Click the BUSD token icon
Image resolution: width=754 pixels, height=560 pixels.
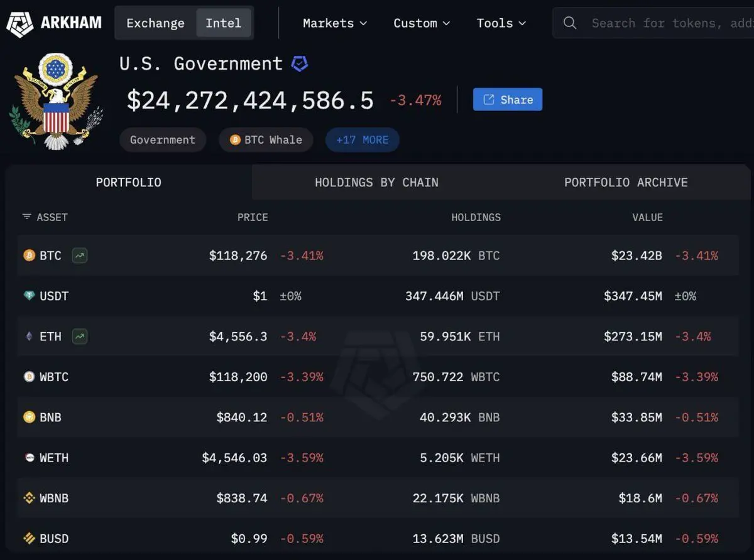[29, 538]
